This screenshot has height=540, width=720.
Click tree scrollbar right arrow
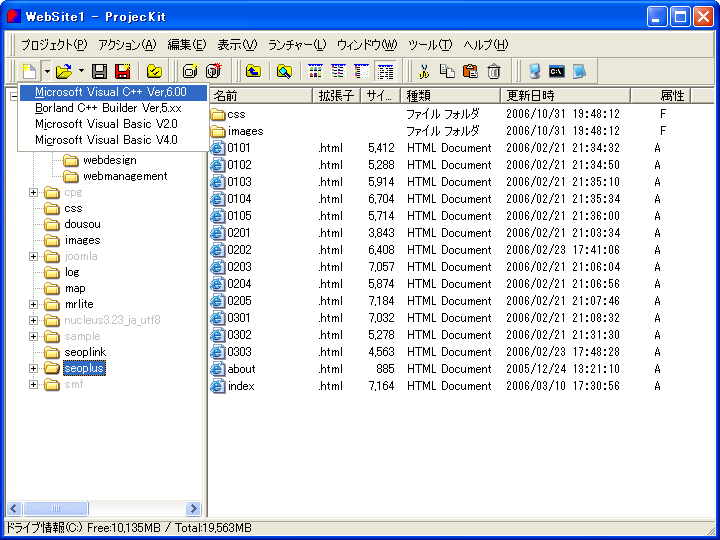pyautogui.click(x=193, y=508)
